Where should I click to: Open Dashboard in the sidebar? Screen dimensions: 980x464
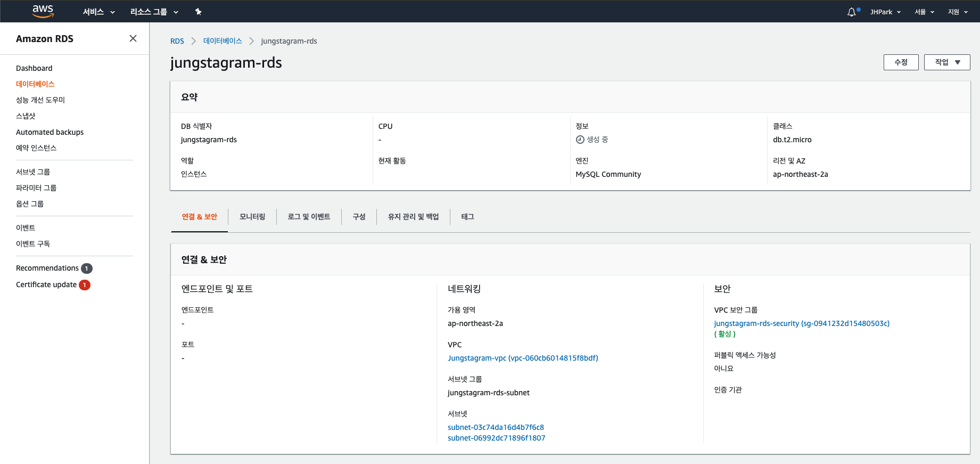pos(34,68)
